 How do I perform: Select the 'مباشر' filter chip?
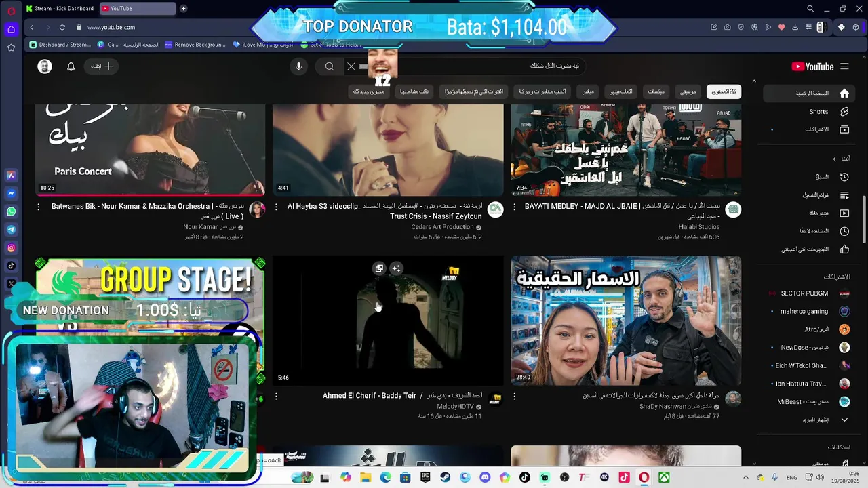coord(589,91)
